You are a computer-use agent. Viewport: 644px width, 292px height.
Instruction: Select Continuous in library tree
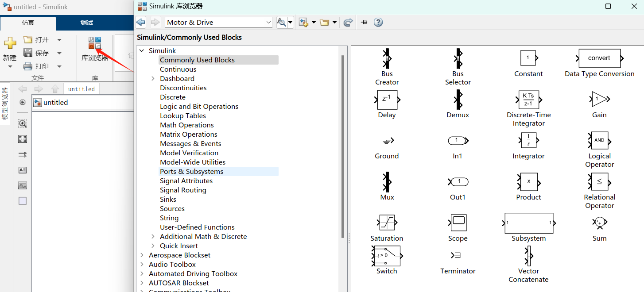[x=178, y=69]
